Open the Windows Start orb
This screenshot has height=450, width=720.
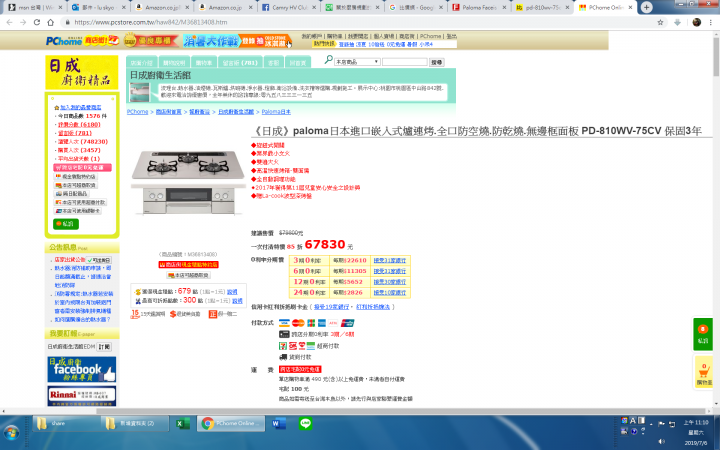[11, 432]
